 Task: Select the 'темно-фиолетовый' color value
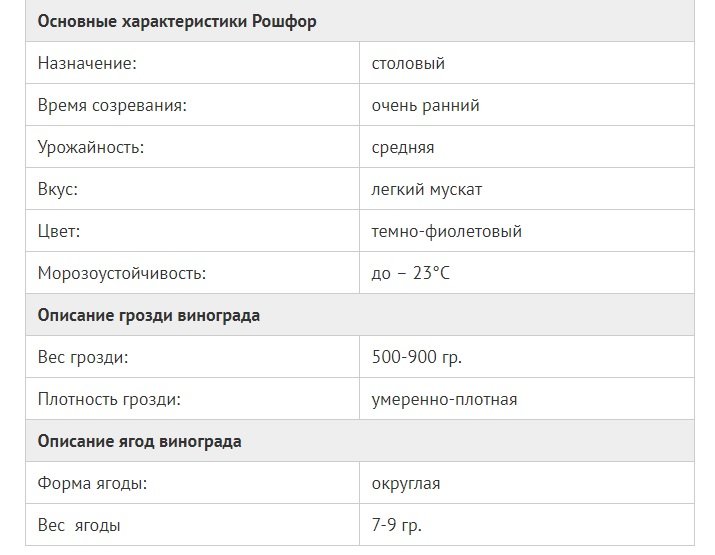pos(446,231)
